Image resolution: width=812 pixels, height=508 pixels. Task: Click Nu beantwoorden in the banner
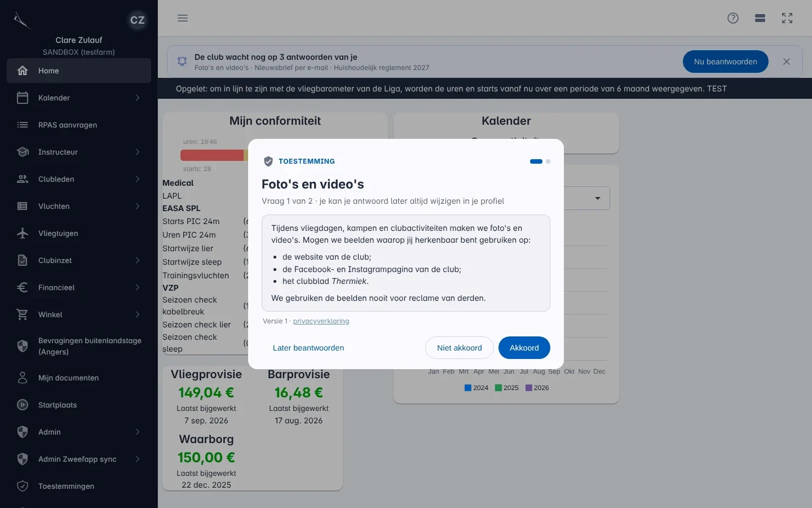click(726, 62)
